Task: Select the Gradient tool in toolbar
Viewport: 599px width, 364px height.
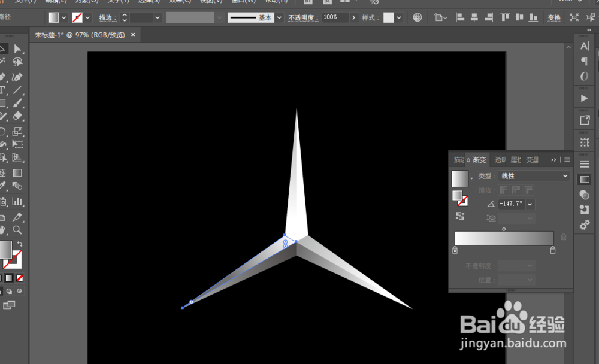Action: pyautogui.click(x=17, y=173)
